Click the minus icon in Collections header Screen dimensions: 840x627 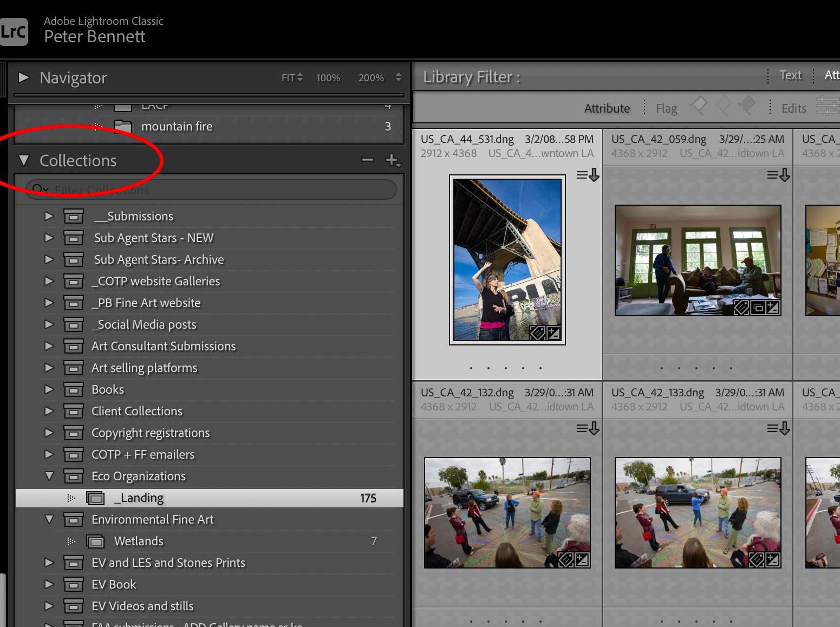[x=368, y=160]
